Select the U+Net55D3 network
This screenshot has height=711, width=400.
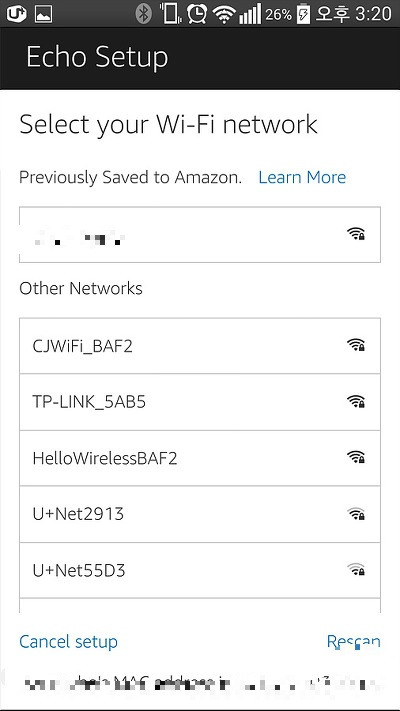(200, 570)
